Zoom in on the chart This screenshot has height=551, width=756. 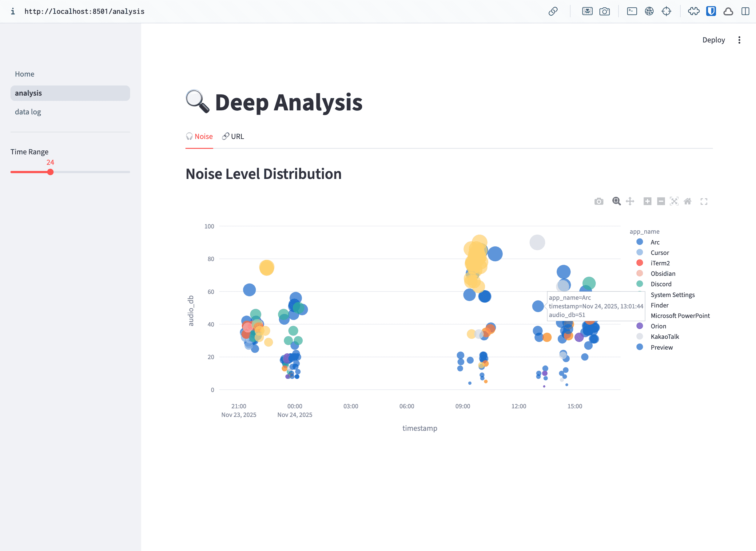(x=647, y=201)
